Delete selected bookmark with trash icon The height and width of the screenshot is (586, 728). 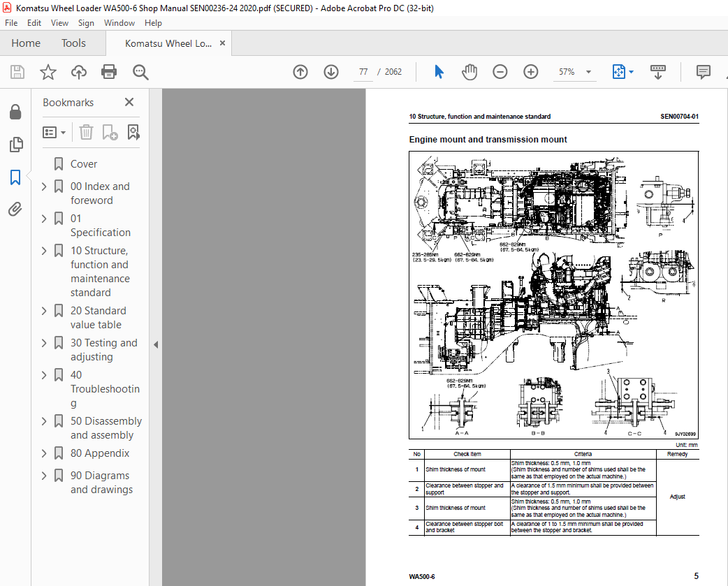(86, 132)
